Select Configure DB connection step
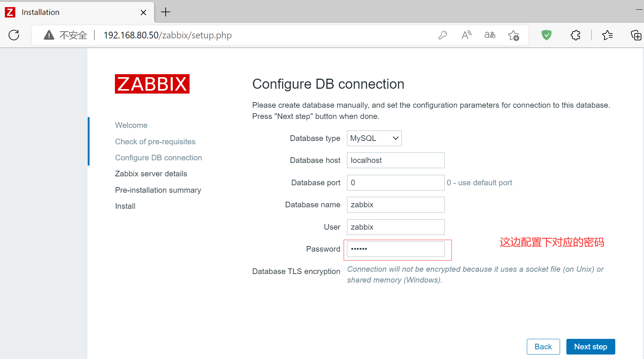Screen dimensions: 644x359 click(159, 158)
